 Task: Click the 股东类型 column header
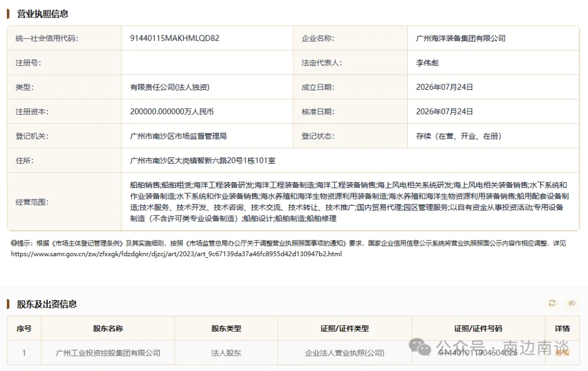coord(226,328)
